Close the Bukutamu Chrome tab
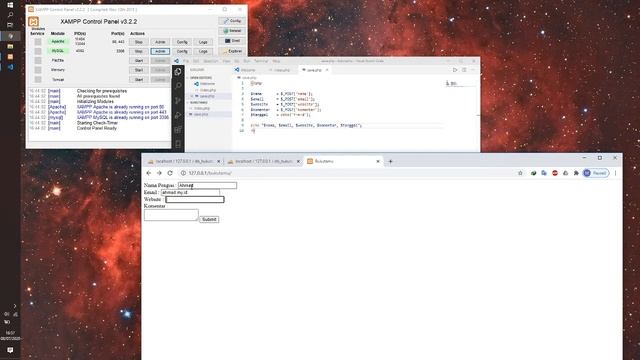Image resolution: width=640 pixels, height=360 pixels. (378, 162)
